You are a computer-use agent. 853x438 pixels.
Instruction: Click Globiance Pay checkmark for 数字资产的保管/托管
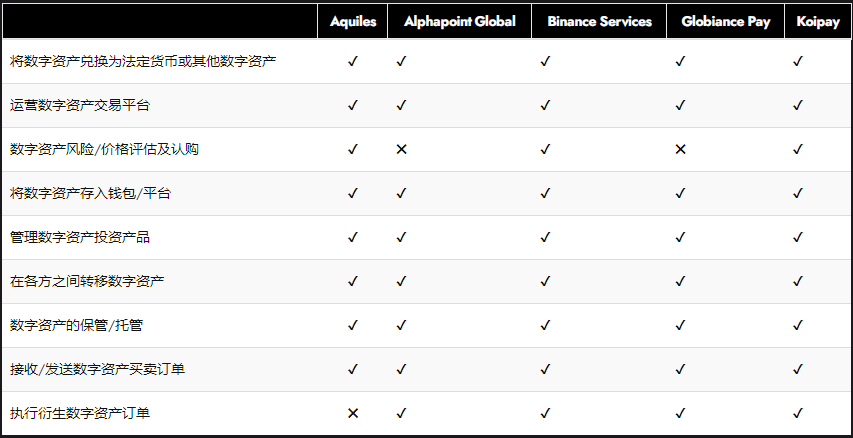[680, 325]
